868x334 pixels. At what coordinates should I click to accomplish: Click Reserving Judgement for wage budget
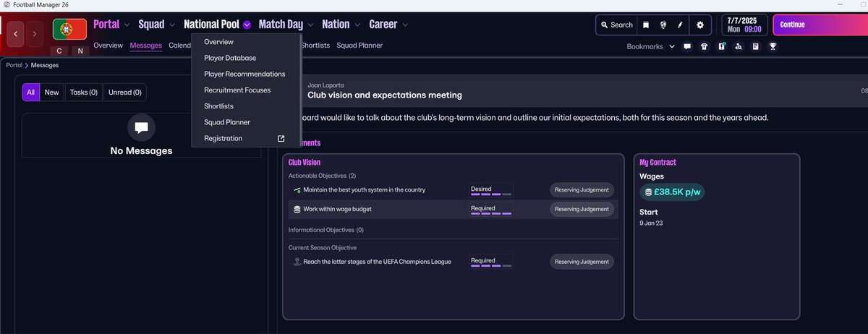click(582, 209)
